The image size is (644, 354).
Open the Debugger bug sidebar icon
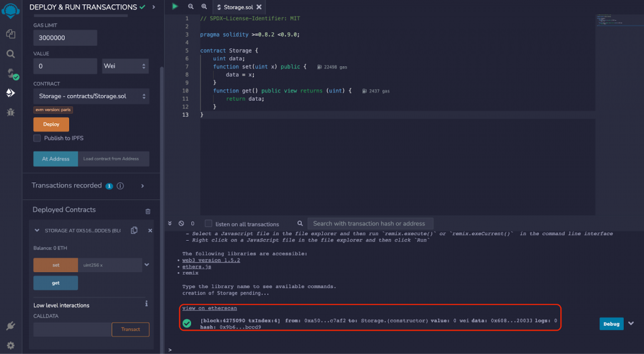11,112
